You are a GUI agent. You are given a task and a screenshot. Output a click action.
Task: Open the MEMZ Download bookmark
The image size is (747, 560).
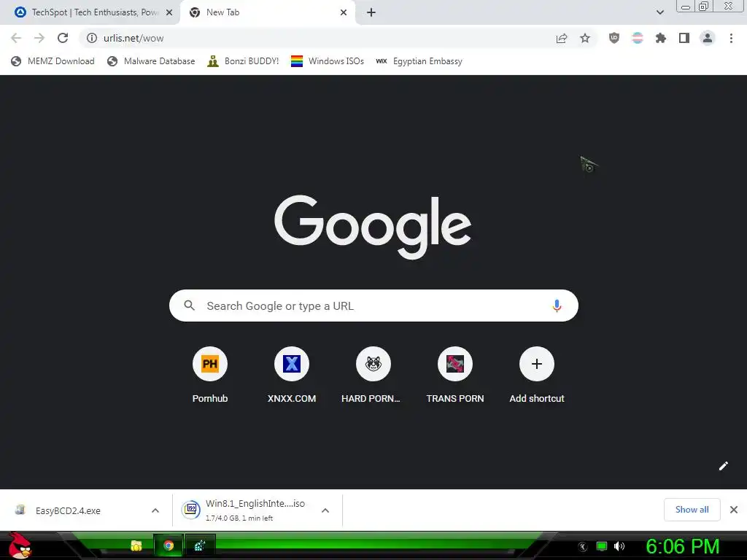coord(53,61)
